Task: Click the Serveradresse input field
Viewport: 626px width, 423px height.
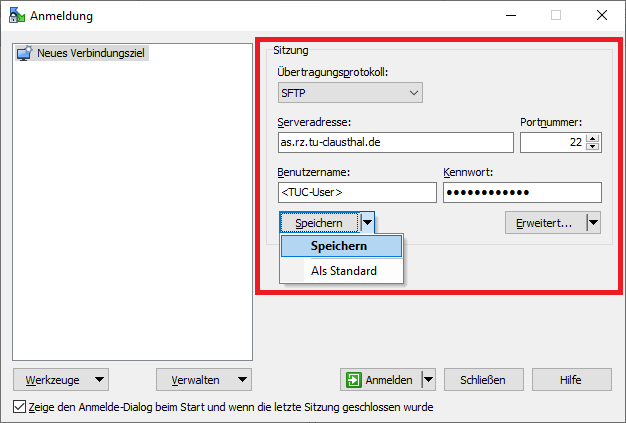Action: pyautogui.click(x=395, y=143)
